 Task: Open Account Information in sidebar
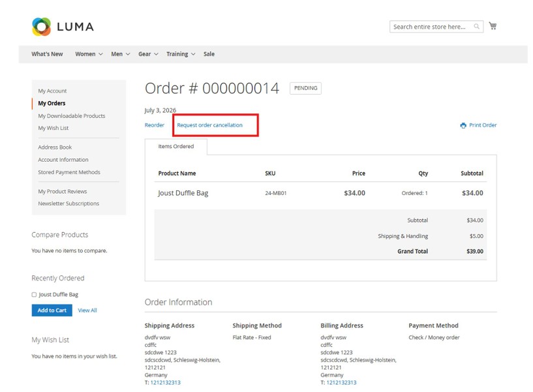63,160
